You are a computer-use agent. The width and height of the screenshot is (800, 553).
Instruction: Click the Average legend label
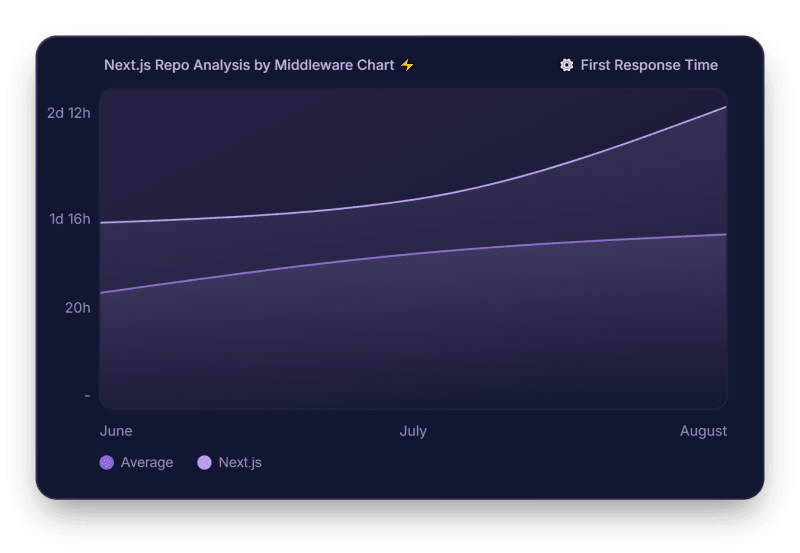coord(147,463)
